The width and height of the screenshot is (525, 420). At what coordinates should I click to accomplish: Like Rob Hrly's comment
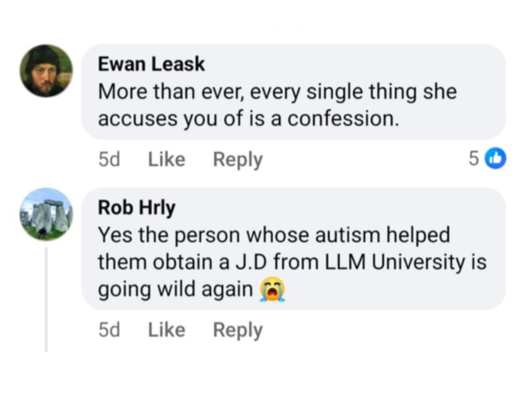pyautogui.click(x=167, y=330)
